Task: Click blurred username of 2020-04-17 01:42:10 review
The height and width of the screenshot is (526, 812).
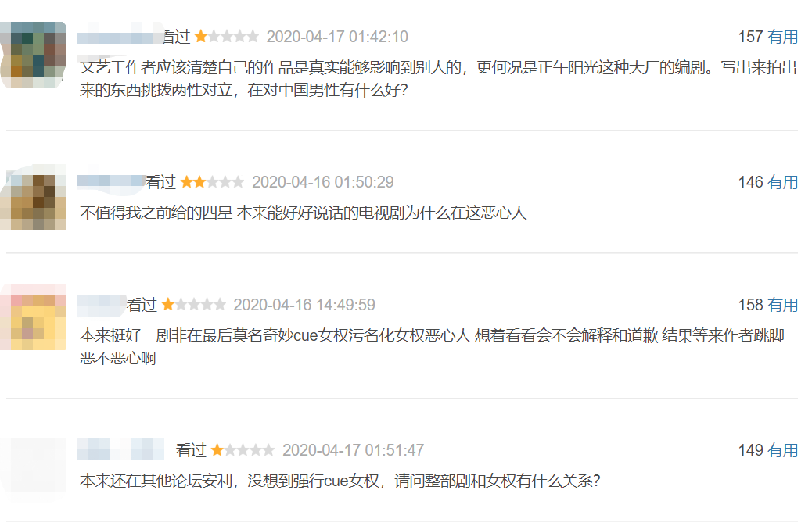Action: 120,38
